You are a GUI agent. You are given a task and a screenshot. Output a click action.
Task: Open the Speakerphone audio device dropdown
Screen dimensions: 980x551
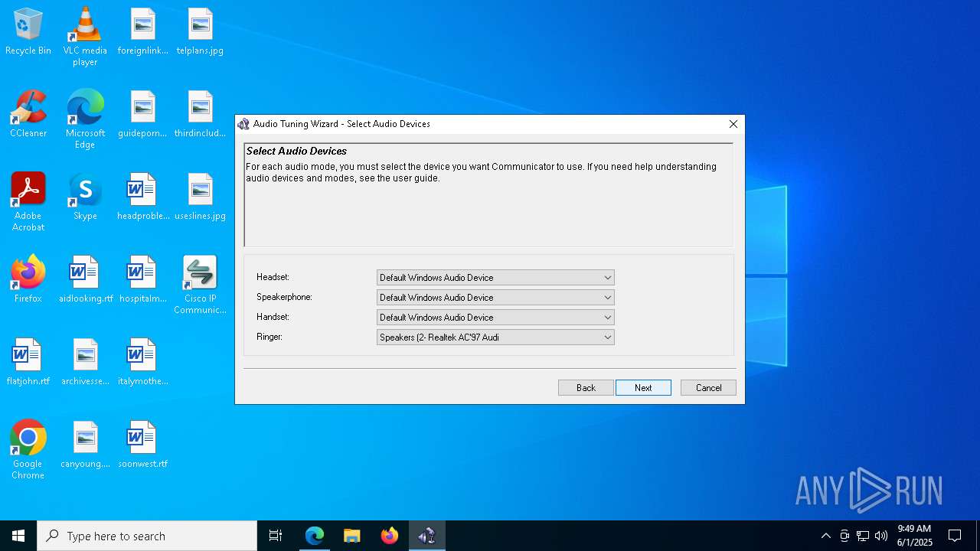pyautogui.click(x=495, y=298)
